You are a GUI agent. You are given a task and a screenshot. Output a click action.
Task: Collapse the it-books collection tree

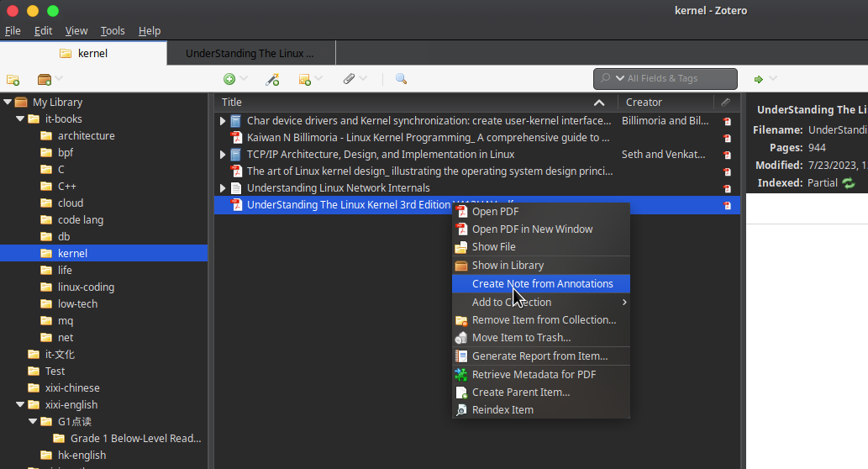click(x=20, y=119)
